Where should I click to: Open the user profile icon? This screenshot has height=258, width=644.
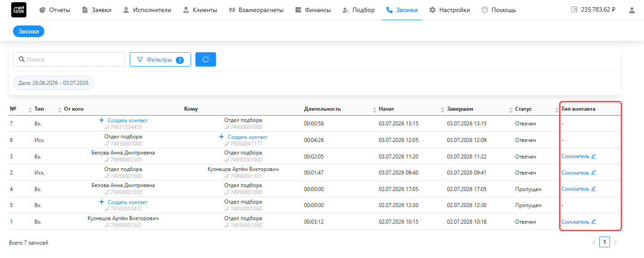[632, 10]
